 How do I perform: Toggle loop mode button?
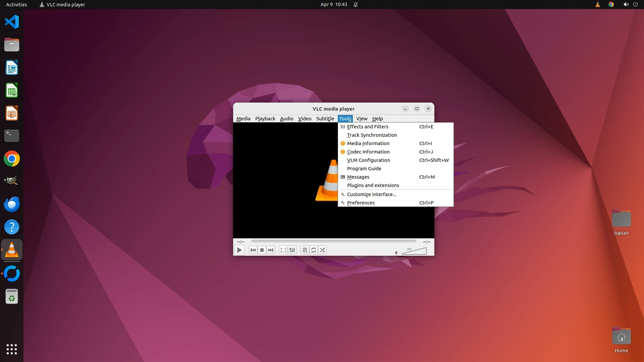314,250
